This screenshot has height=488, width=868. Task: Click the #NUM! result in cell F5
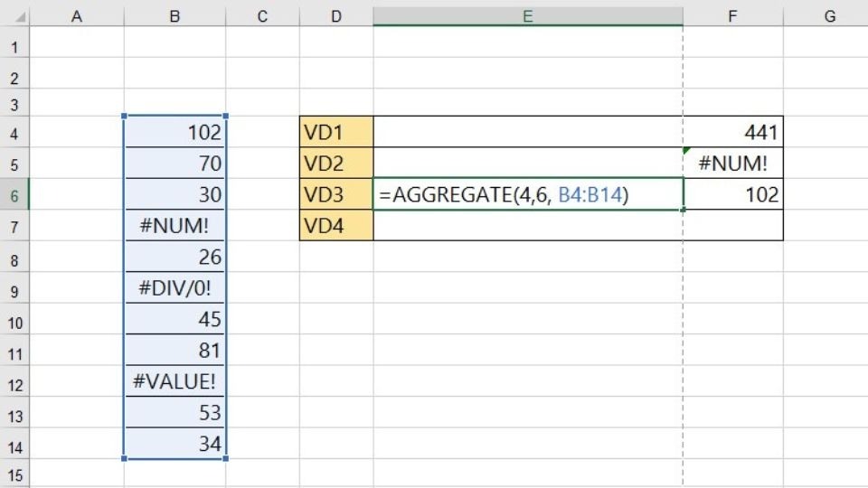click(x=733, y=164)
